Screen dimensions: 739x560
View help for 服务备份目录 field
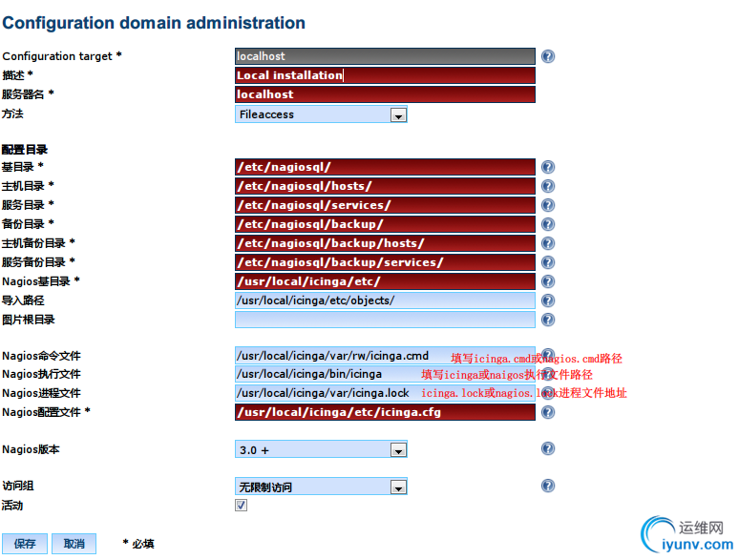pos(548,262)
